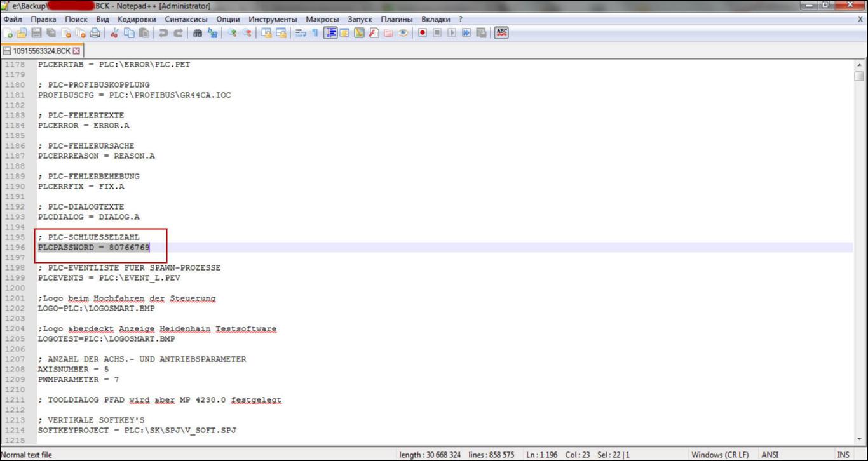
Task: Open the Файл menu
Action: pyautogui.click(x=13, y=19)
